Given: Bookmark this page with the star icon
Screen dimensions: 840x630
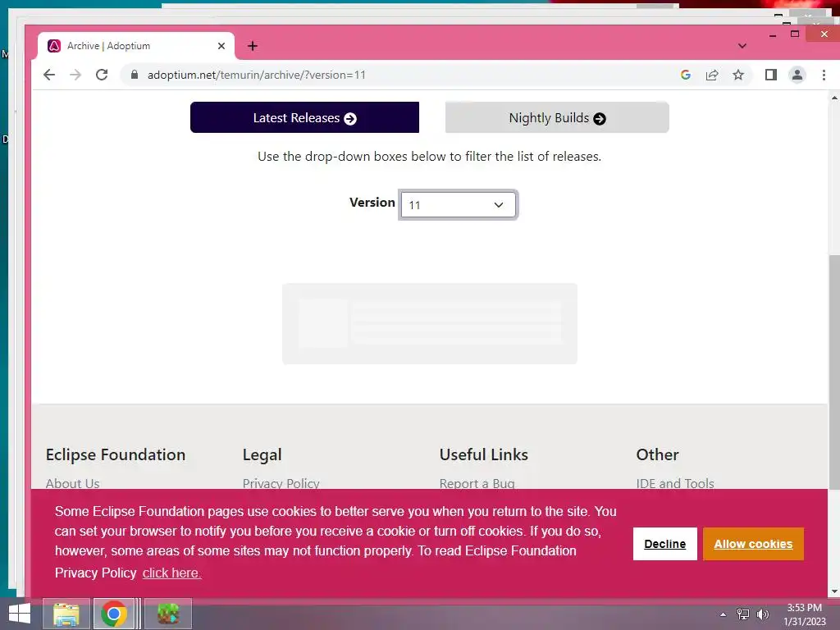Looking at the screenshot, I should coord(738,75).
